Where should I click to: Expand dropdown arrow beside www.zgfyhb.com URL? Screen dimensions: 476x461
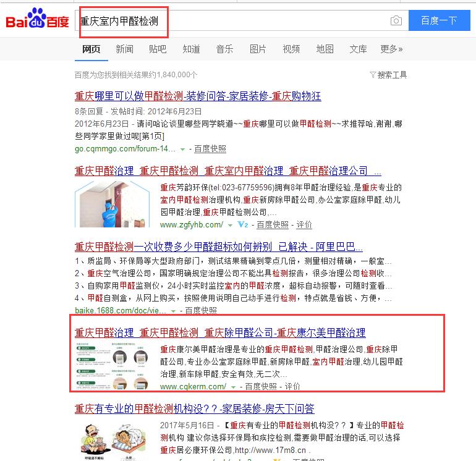[230, 225]
